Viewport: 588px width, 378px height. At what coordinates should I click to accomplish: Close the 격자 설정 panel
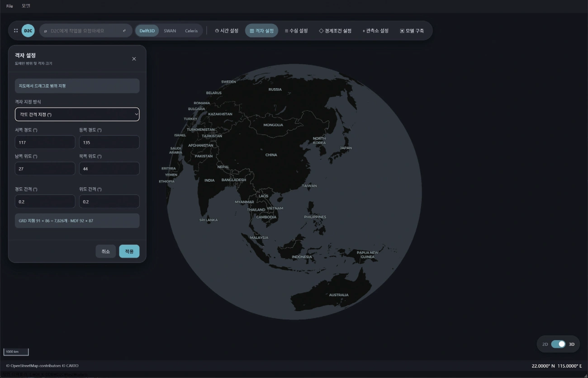[134, 59]
